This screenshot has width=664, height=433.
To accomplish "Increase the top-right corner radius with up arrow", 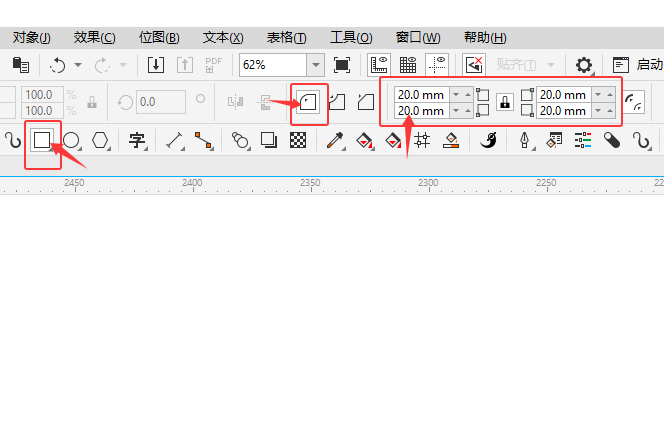I will coord(610,94).
